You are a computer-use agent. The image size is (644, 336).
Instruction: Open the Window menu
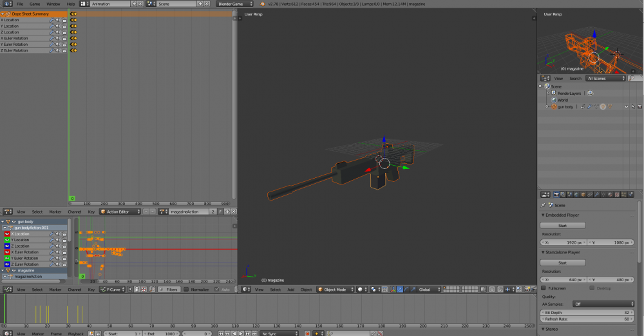[x=53, y=4]
